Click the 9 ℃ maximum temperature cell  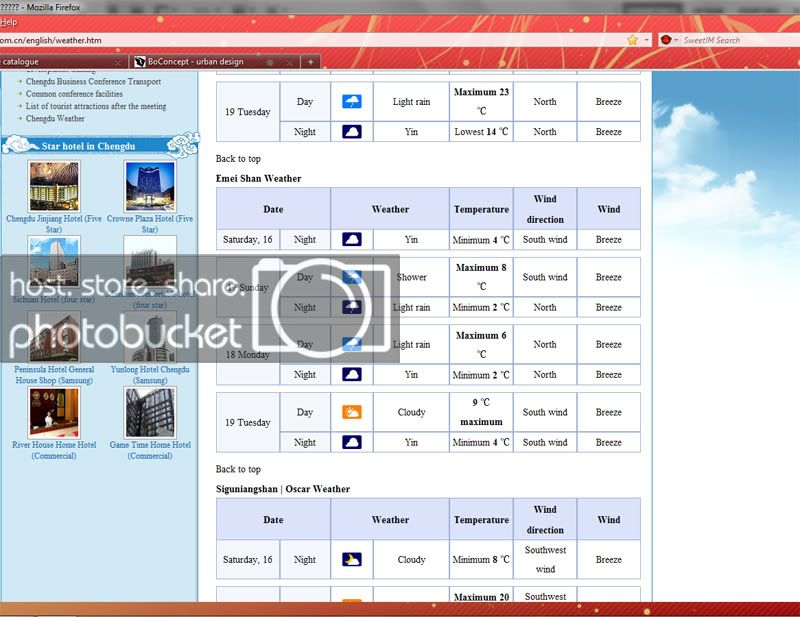481,412
